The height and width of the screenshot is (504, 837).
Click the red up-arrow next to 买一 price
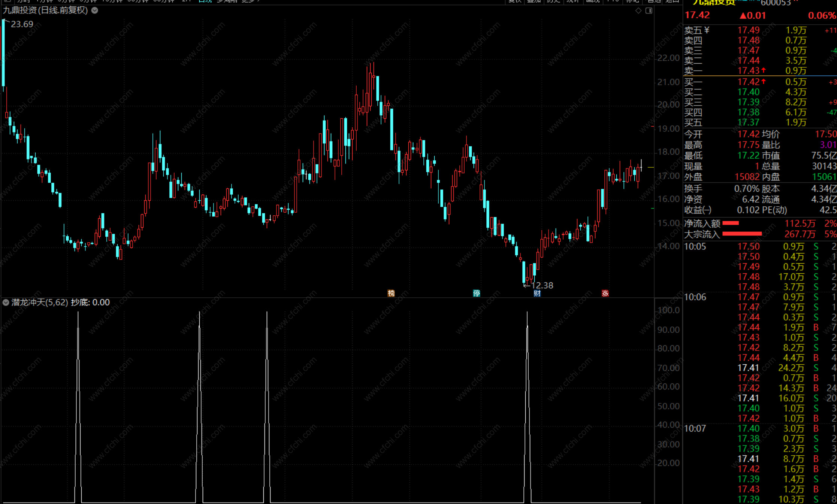[x=764, y=82]
